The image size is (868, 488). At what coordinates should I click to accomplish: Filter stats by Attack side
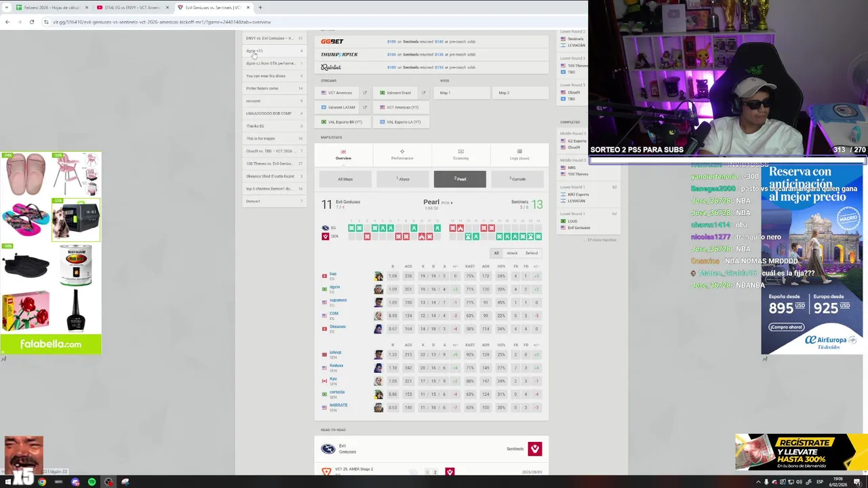(x=512, y=253)
